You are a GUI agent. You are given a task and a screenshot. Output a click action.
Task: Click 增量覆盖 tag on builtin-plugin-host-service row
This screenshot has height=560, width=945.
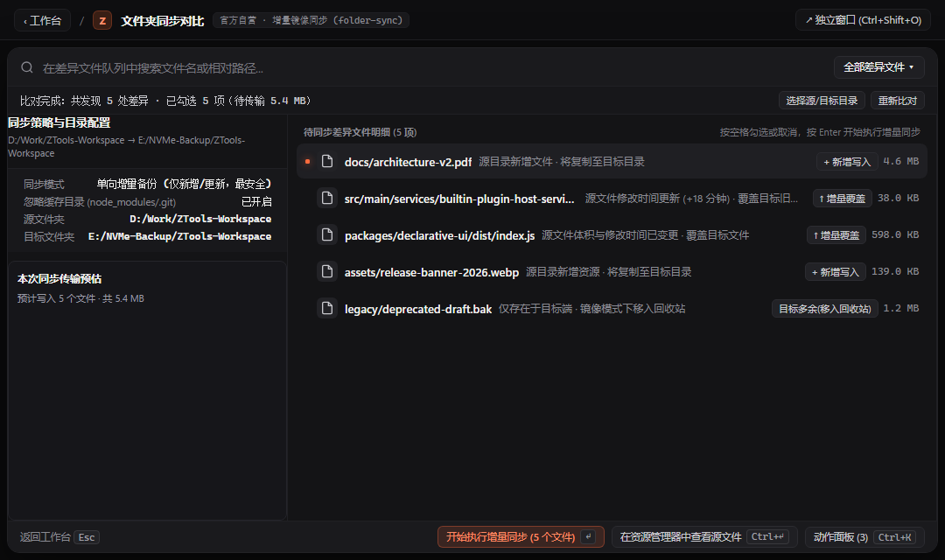842,199
